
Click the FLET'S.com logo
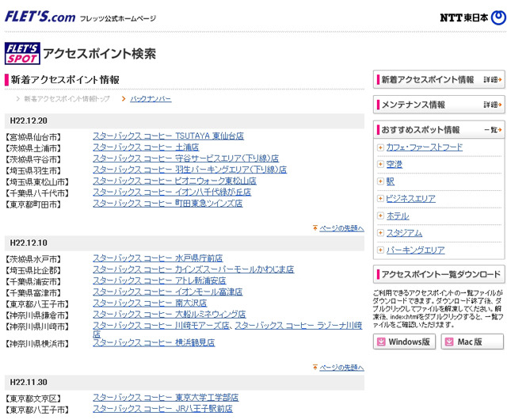(x=40, y=17)
